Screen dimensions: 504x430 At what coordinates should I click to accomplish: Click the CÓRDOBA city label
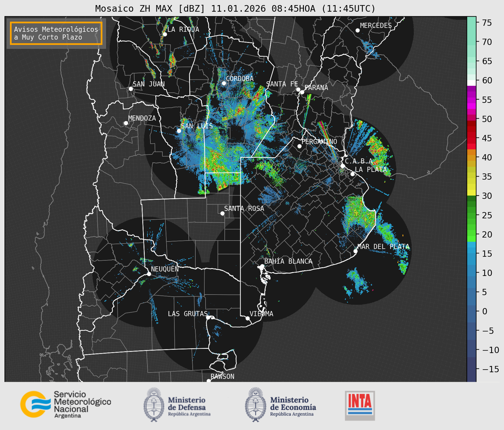[240, 79]
